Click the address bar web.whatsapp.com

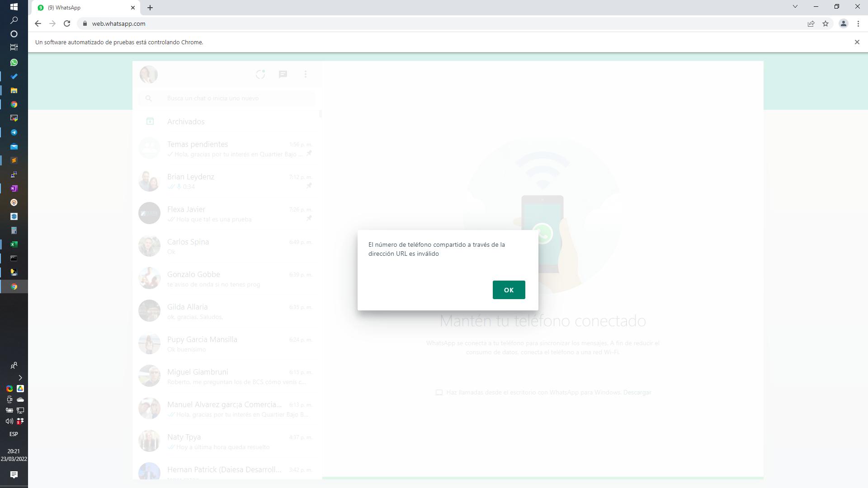pyautogui.click(x=118, y=23)
